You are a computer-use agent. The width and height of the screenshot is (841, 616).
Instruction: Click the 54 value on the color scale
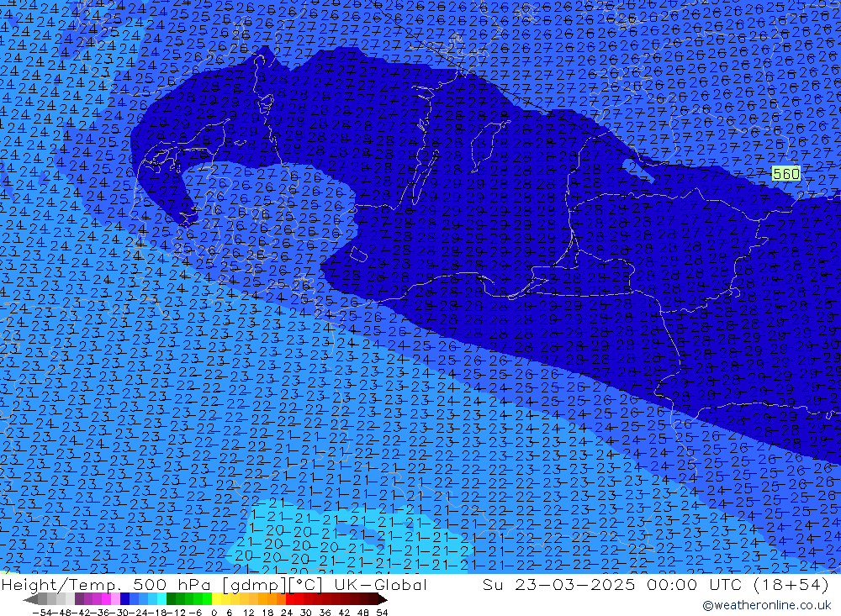[382, 613]
